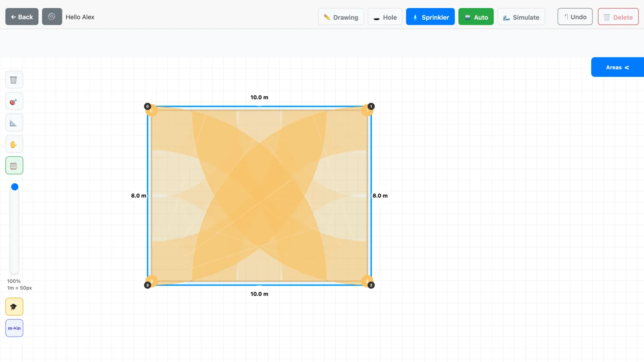Click the bottom edge 10.0 m label
This screenshot has width=644, height=362.
pyautogui.click(x=259, y=294)
